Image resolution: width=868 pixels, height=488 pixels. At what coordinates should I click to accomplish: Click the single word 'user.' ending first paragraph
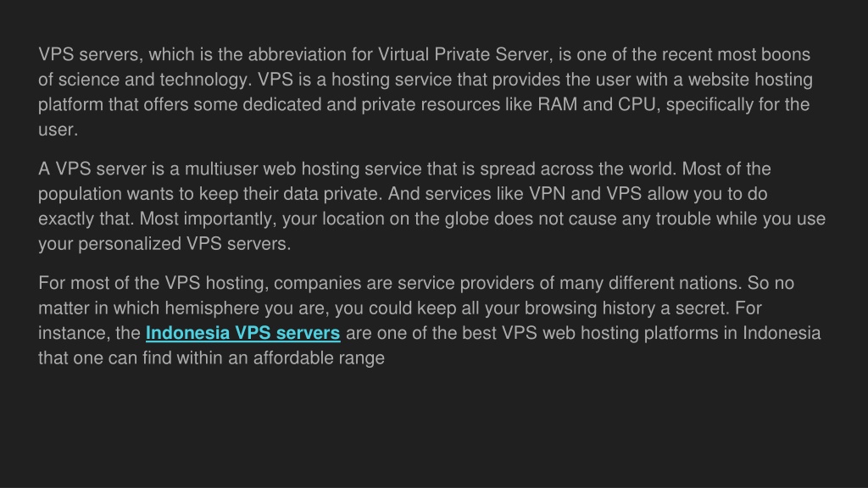pyautogui.click(x=58, y=130)
